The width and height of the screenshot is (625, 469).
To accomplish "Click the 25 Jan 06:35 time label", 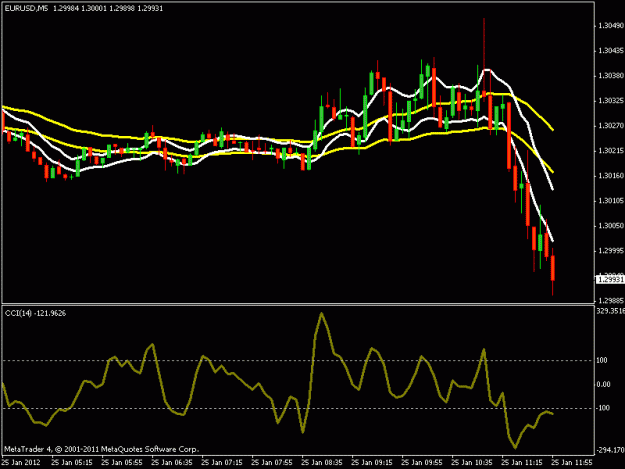I will (x=172, y=463).
